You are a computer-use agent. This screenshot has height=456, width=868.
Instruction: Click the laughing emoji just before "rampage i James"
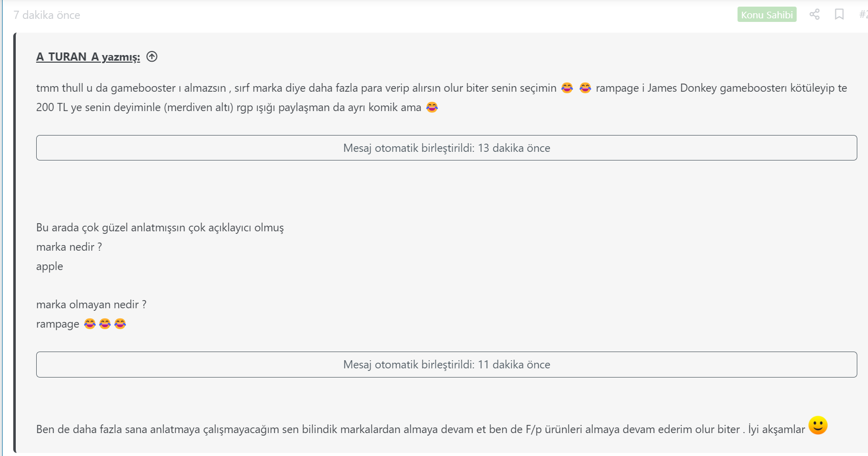tap(585, 88)
